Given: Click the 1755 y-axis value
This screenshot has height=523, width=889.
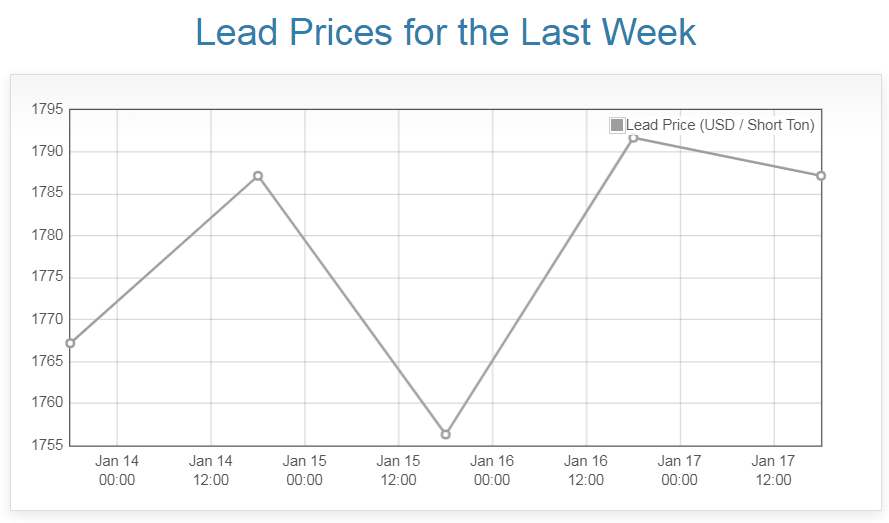Looking at the screenshot, I should (47, 445).
